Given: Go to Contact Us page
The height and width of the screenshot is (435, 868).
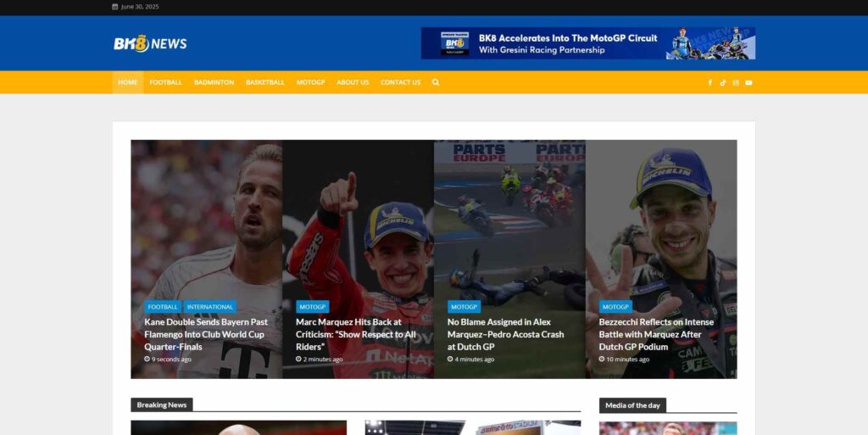Looking at the screenshot, I should tap(400, 82).
